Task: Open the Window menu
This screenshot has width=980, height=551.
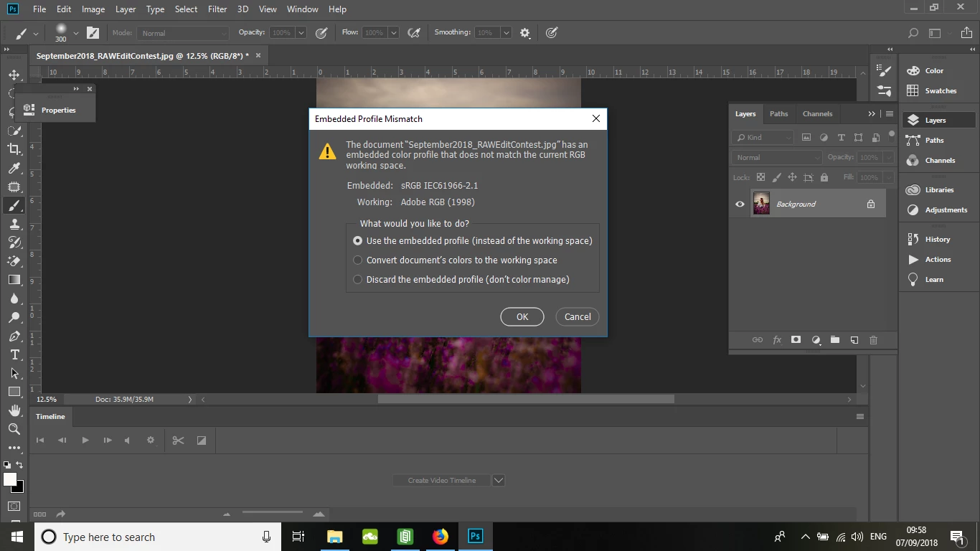Action: tap(302, 9)
